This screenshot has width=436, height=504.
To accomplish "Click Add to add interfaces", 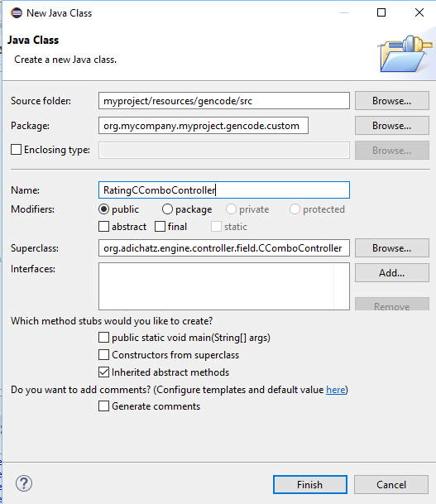I will coord(392,272).
